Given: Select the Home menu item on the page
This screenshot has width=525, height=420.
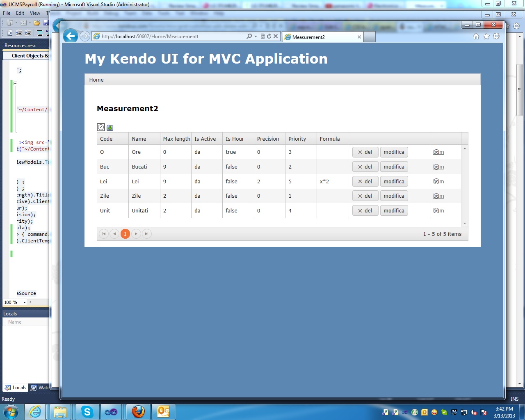Looking at the screenshot, I should coord(96,80).
